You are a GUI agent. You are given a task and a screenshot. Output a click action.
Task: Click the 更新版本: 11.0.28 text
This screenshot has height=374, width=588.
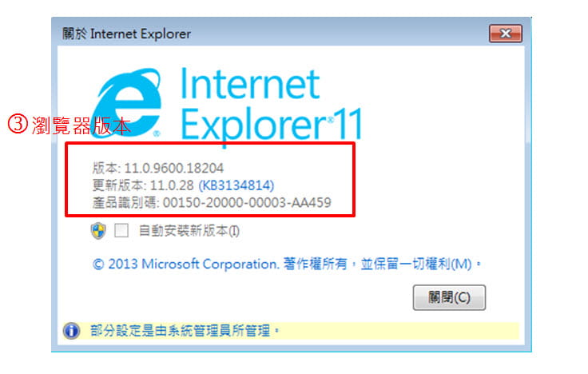[x=143, y=185]
